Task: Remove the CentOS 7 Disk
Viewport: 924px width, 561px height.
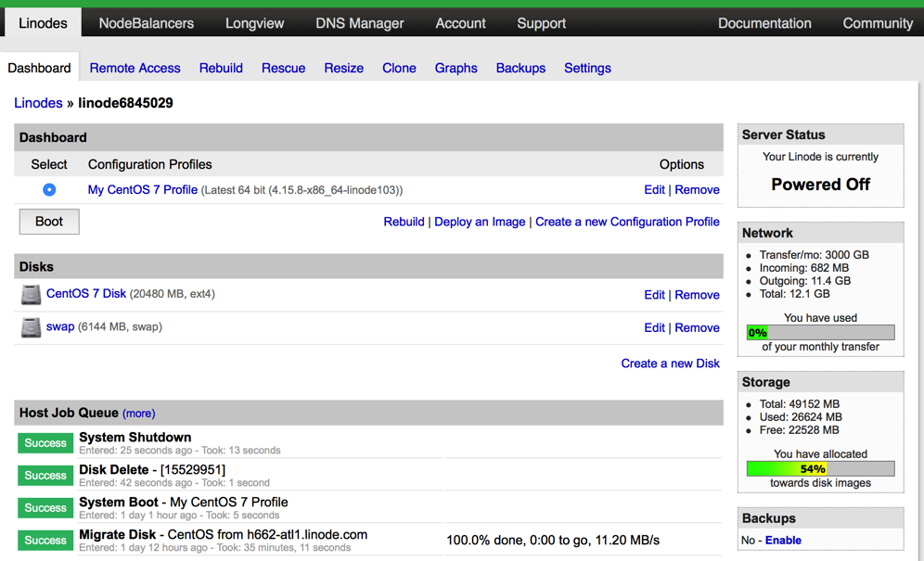Action: click(697, 295)
